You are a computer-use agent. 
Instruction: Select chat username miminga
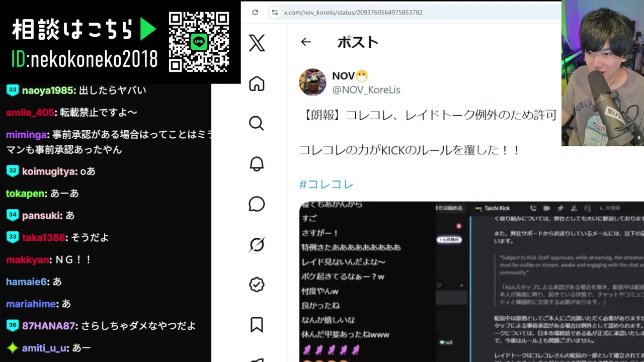(27, 135)
